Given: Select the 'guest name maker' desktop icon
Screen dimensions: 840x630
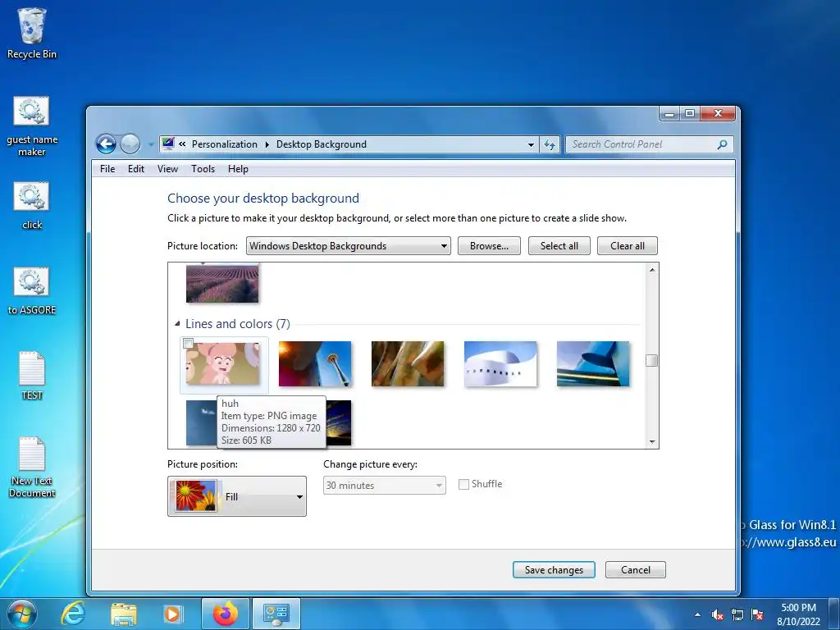Looking at the screenshot, I should click(32, 126).
